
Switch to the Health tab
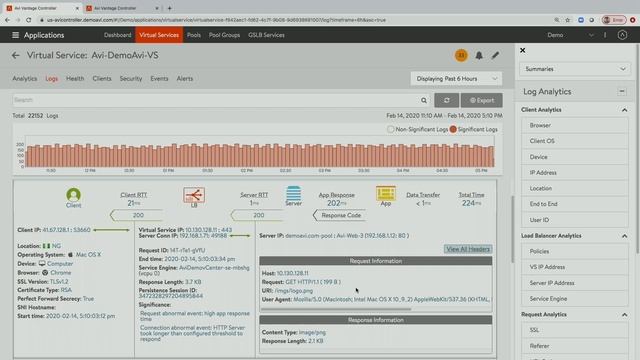[75, 78]
